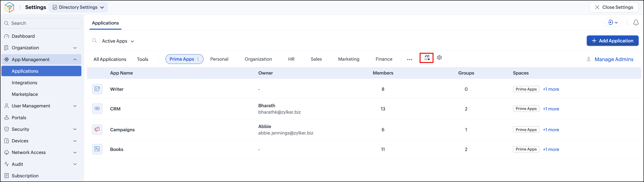Viewport: 644px width, 182px height.
Task: Show +1 more spaces for Books
Action: 551,149
